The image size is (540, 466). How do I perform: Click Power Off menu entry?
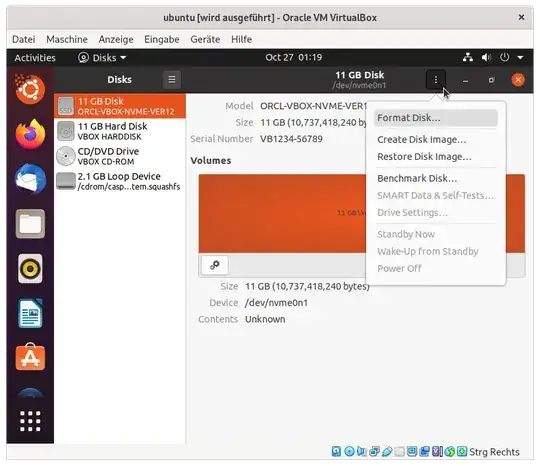(x=436, y=269)
